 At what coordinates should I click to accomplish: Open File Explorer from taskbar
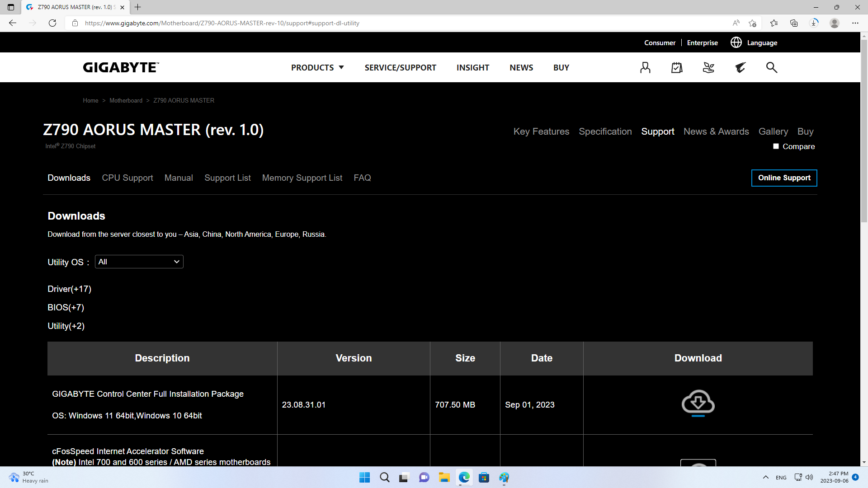coord(444,478)
